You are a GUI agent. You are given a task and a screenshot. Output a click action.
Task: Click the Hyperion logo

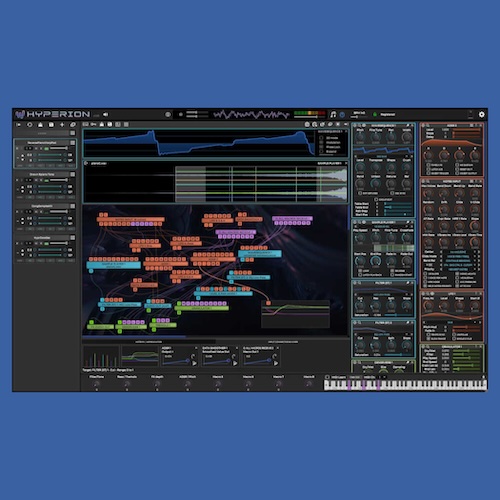tap(53, 114)
